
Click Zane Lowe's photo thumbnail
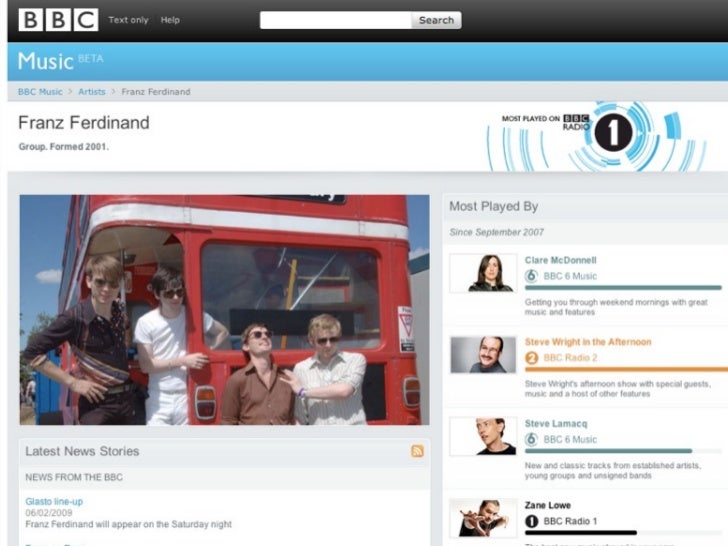pyautogui.click(x=483, y=518)
